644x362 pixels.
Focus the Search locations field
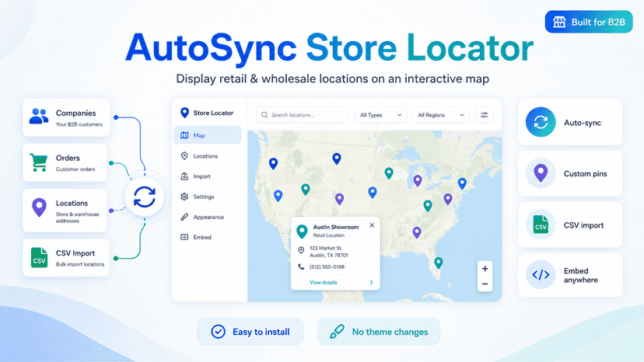click(x=302, y=115)
